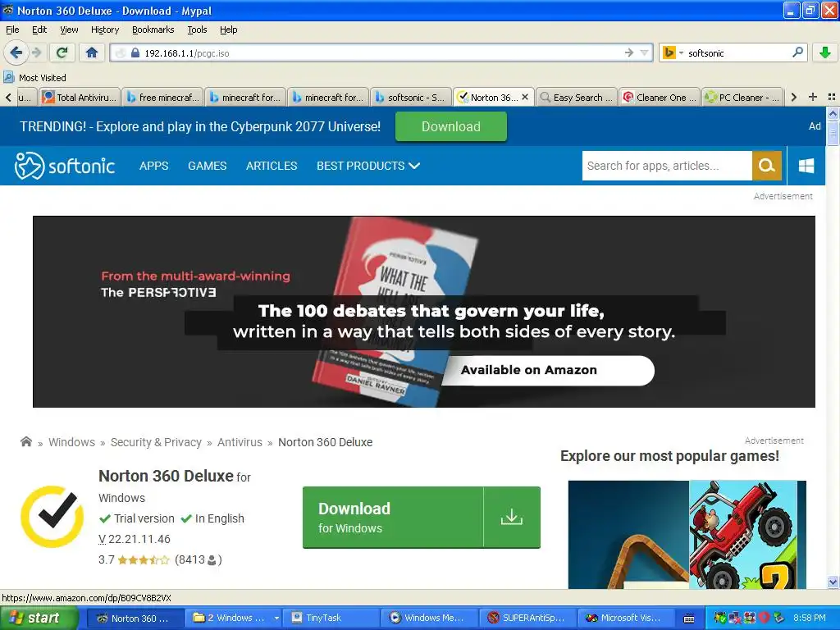Click version V 22.21.11.46 text
Viewport: 840px width, 630px height.
(x=135, y=539)
